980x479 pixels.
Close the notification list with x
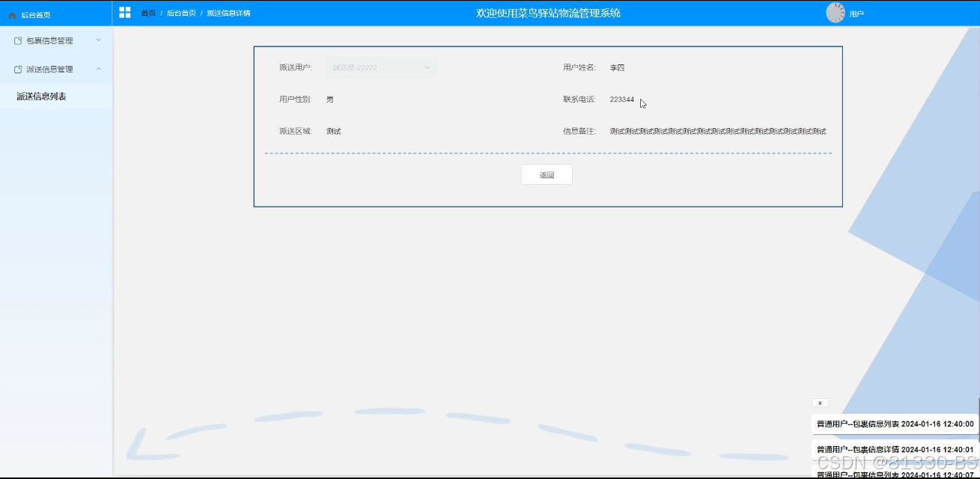[820, 403]
